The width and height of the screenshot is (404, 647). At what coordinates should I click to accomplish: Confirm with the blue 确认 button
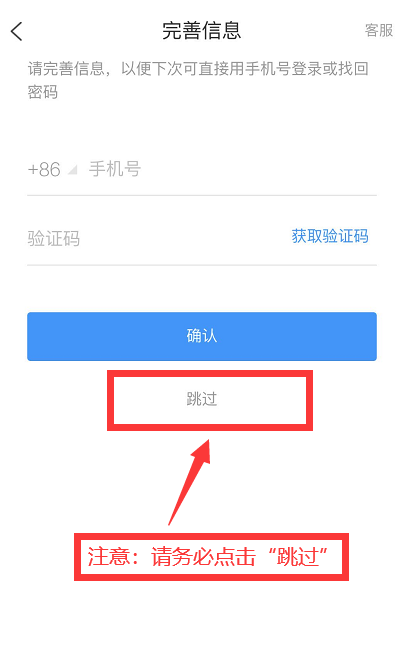point(202,336)
